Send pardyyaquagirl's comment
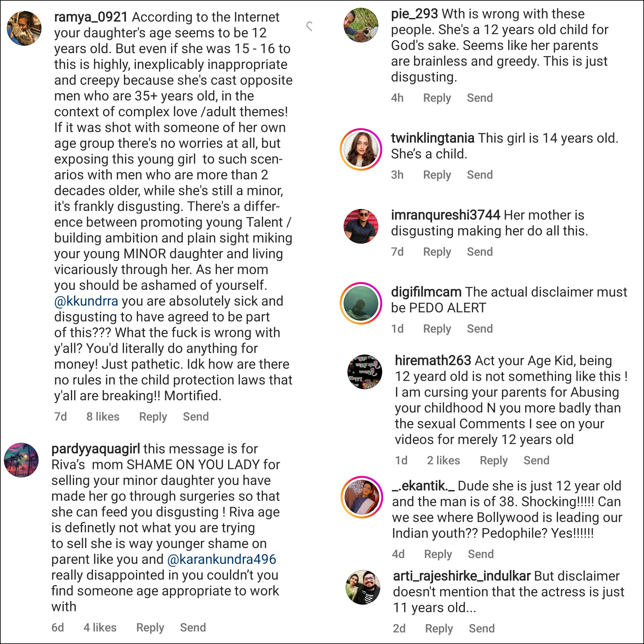644x644 pixels. pyautogui.click(x=193, y=627)
